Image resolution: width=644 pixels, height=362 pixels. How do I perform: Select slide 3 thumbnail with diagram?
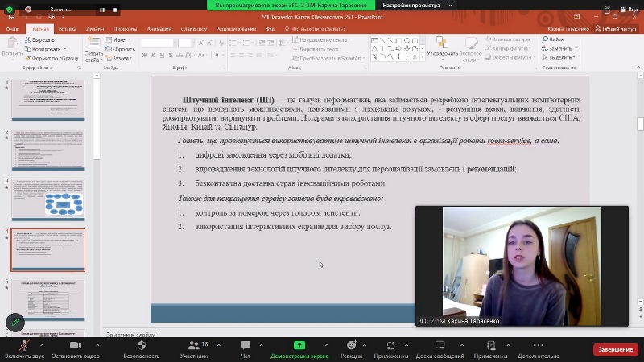click(48, 200)
